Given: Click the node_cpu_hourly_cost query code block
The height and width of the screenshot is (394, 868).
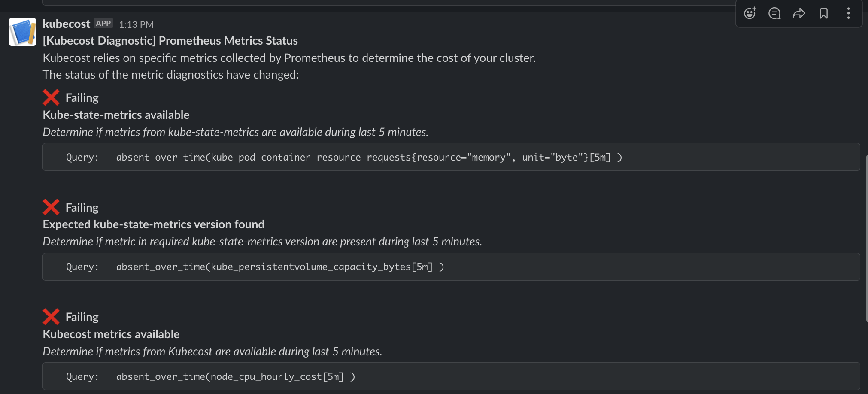Looking at the screenshot, I should click(451, 376).
